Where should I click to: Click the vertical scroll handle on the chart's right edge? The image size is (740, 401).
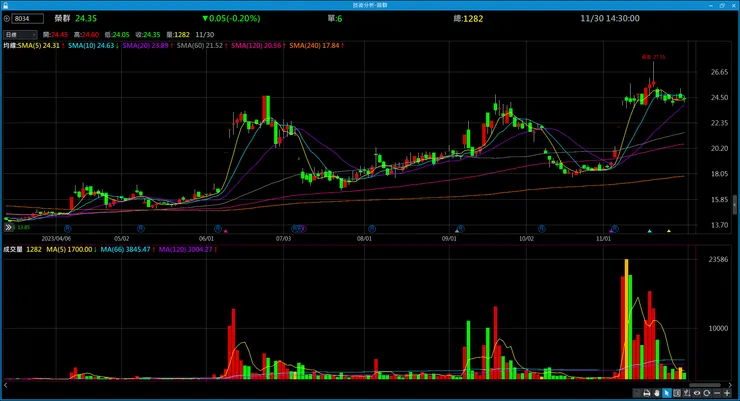[x=734, y=205]
